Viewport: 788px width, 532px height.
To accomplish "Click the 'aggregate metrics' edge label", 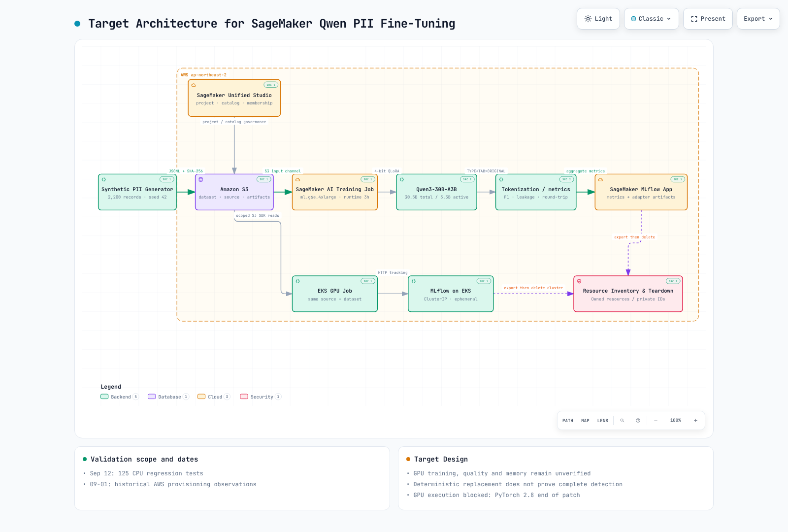I will pyautogui.click(x=586, y=171).
